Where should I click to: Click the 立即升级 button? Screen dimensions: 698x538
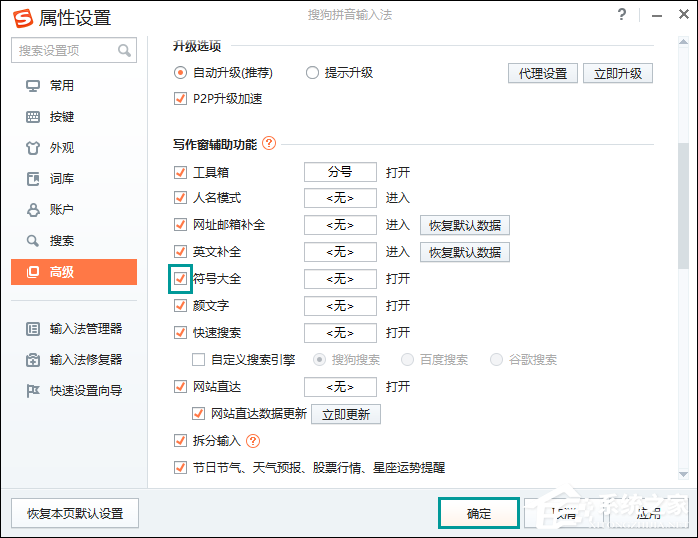pos(619,73)
